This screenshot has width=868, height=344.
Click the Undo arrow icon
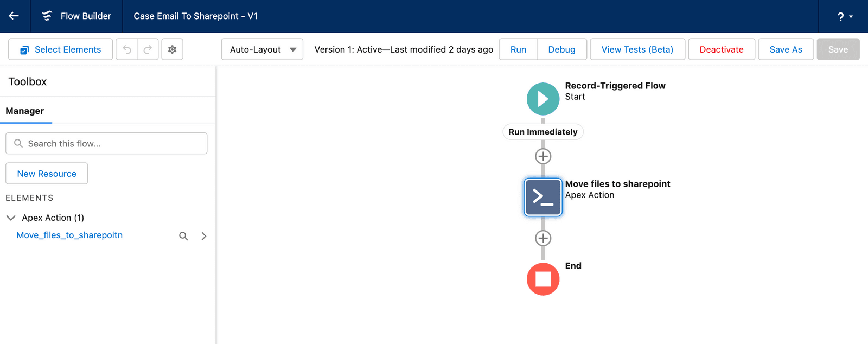[127, 49]
